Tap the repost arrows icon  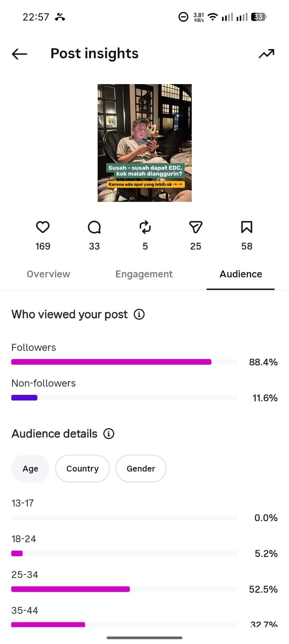[145, 227]
